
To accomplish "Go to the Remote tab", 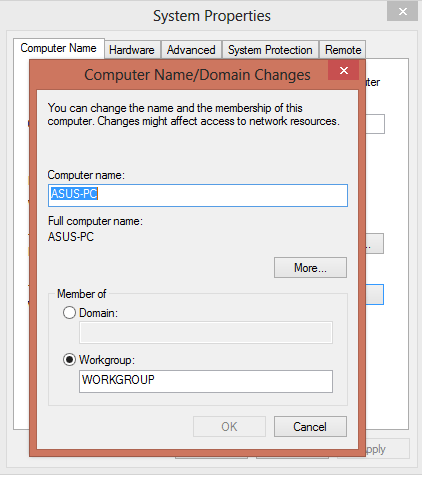I will pyautogui.click(x=343, y=50).
